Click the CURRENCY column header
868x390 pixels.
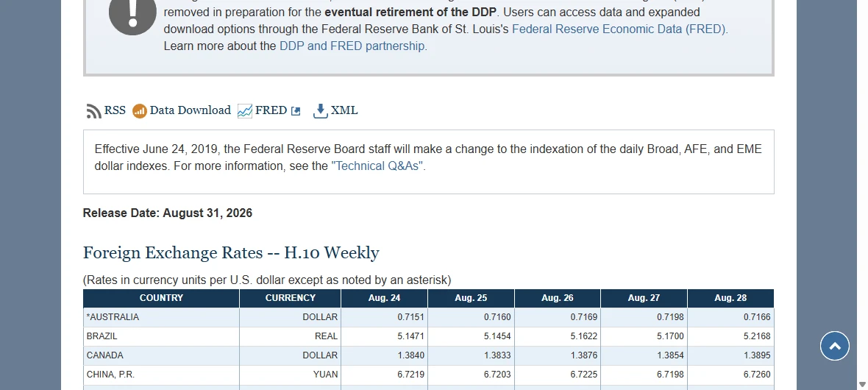click(x=290, y=298)
